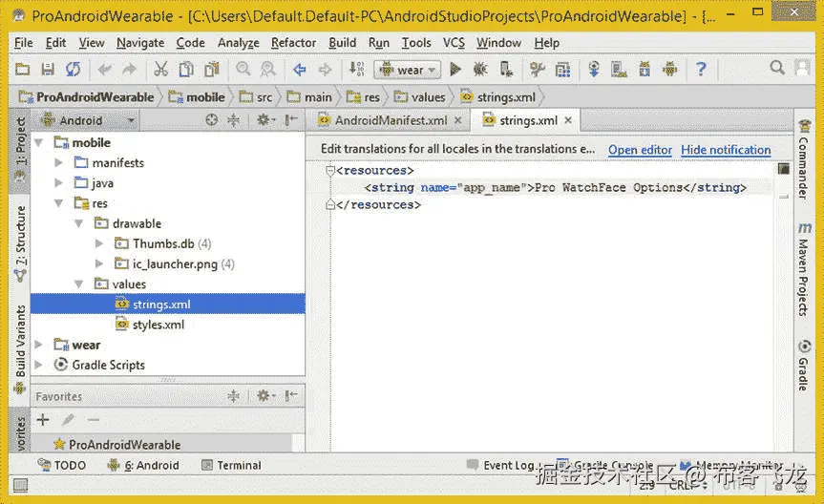
Task: Open the VCS menu
Action: (454, 43)
